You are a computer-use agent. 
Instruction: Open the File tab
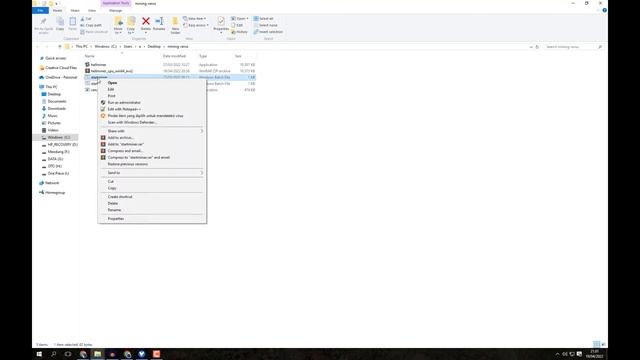[40, 10]
